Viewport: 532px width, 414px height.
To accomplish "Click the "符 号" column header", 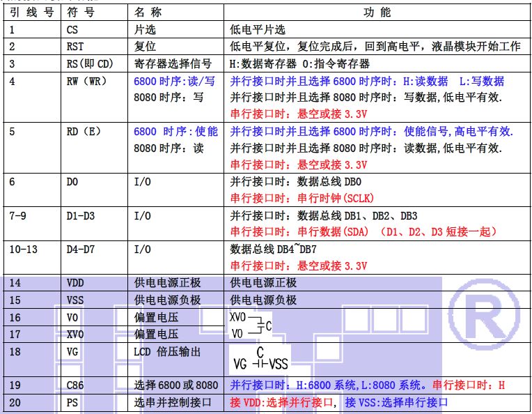I will [x=82, y=13].
